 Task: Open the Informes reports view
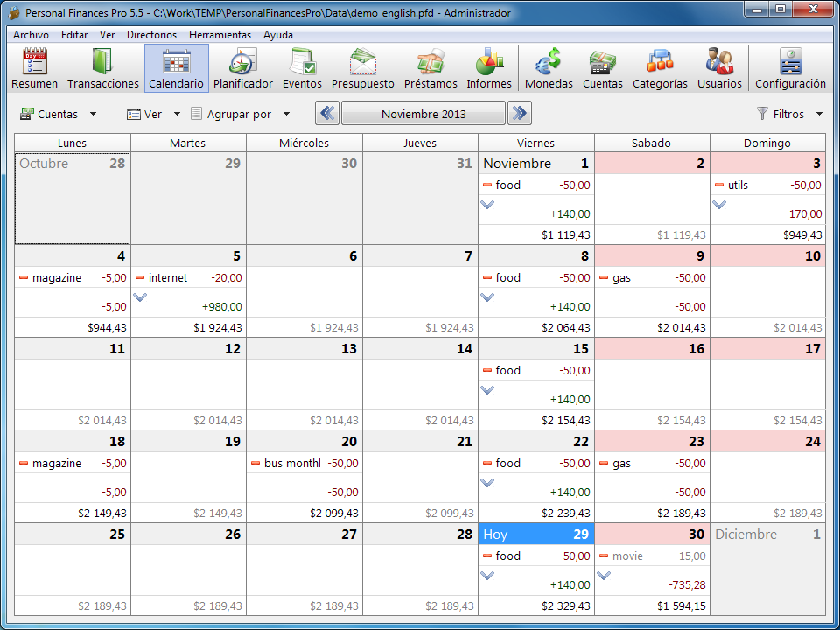pyautogui.click(x=489, y=68)
